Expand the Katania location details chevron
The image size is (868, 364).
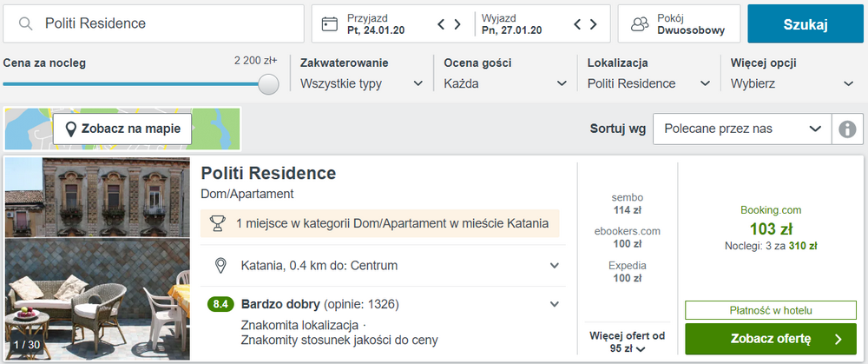pyautogui.click(x=554, y=265)
